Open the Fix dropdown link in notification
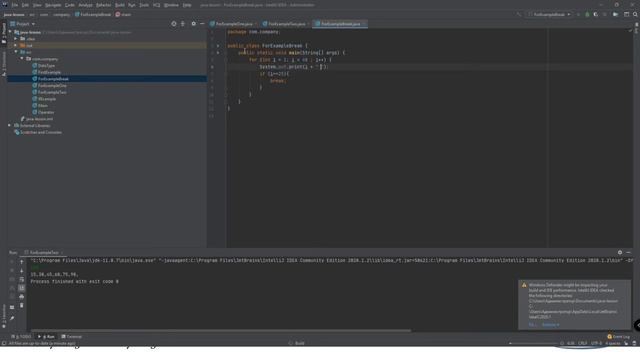Image resolution: width=640 pixels, height=360 pixels. point(533,325)
